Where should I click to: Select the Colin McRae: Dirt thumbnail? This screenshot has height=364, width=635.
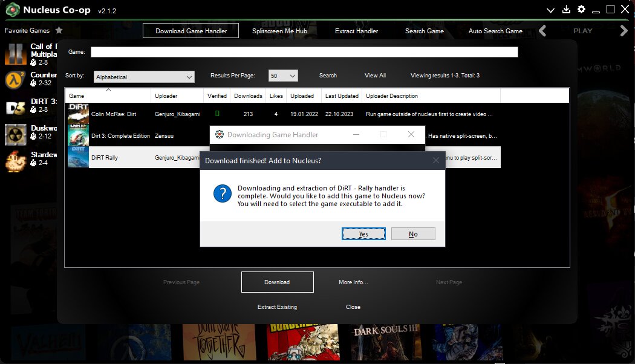click(x=78, y=113)
